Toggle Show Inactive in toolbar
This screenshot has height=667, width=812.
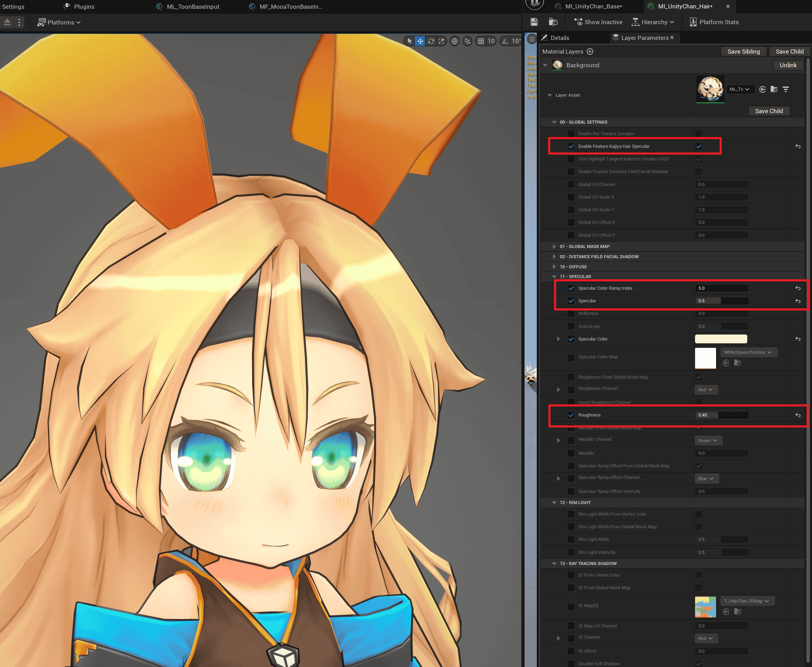point(598,22)
